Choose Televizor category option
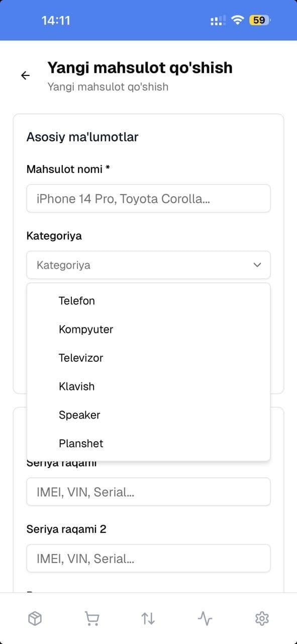 coord(80,358)
